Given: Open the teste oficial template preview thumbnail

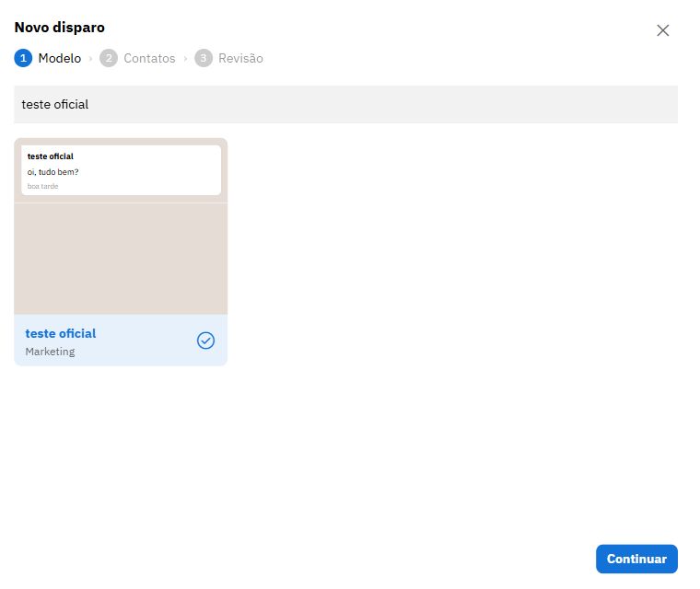Looking at the screenshot, I should (x=121, y=226).
